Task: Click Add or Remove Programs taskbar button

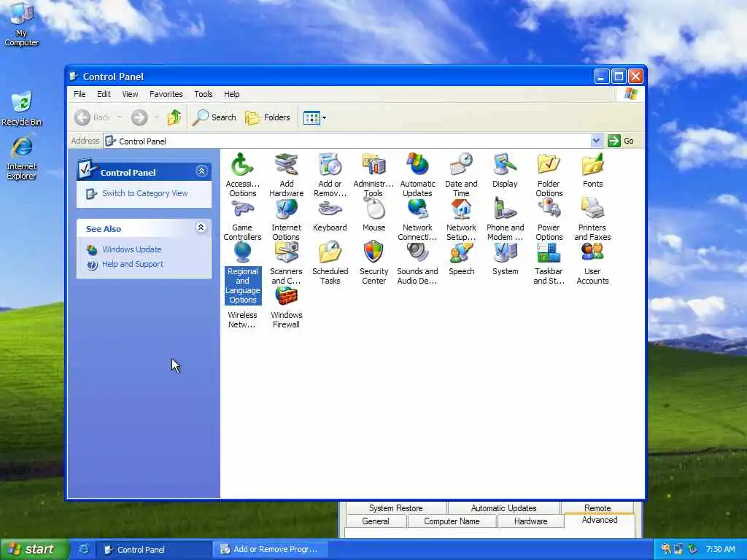Action: point(270,550)
